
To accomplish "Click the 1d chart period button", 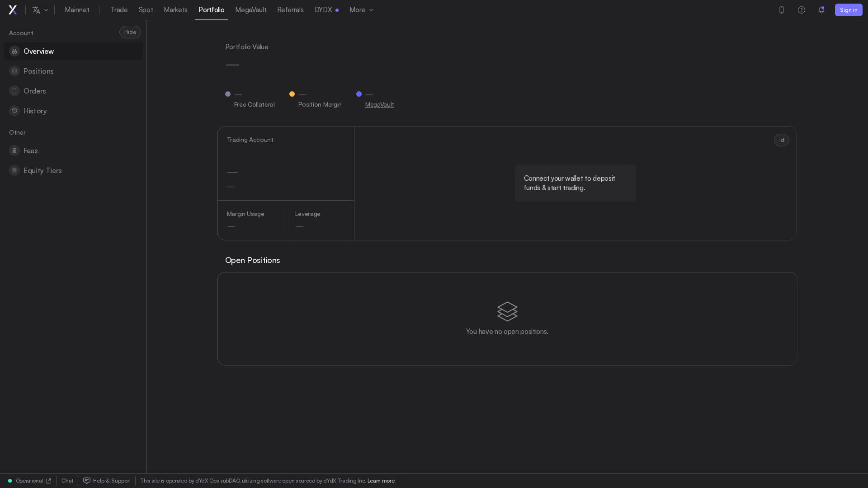I will pos(782,140).
